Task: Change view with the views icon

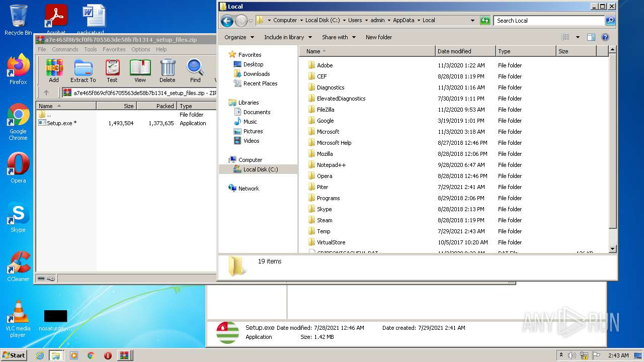Action: click(566, 37)
